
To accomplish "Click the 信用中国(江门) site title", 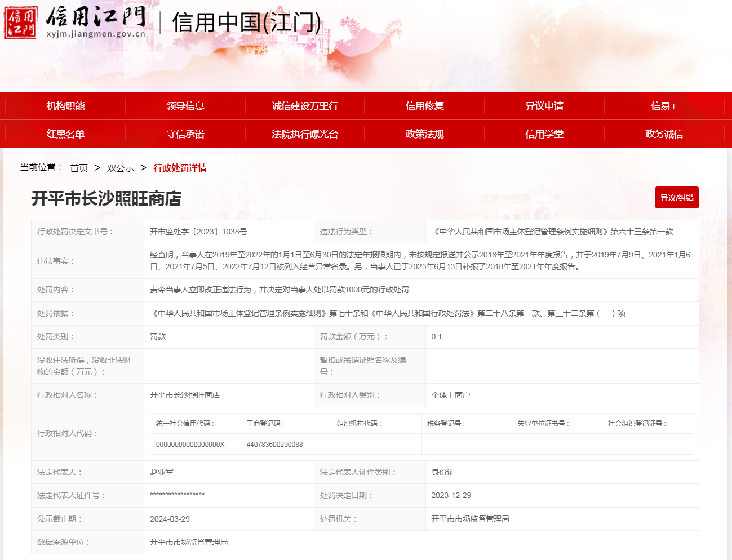I will point(246,23).
